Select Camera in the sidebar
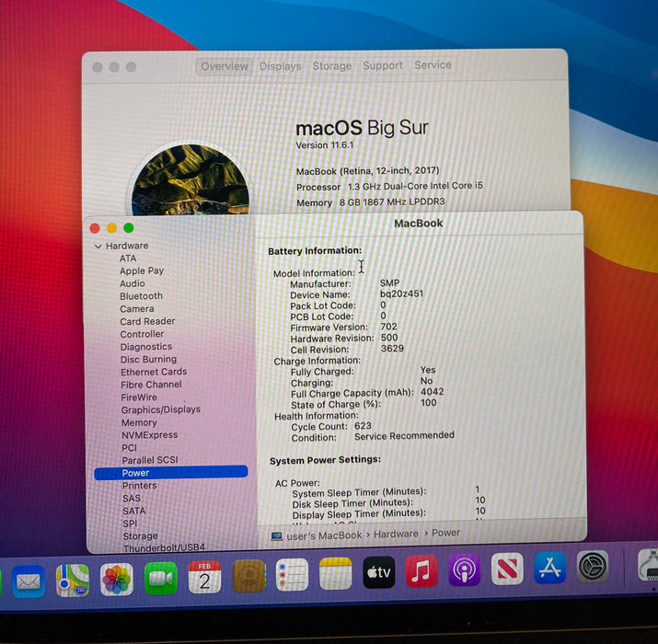 137,309
